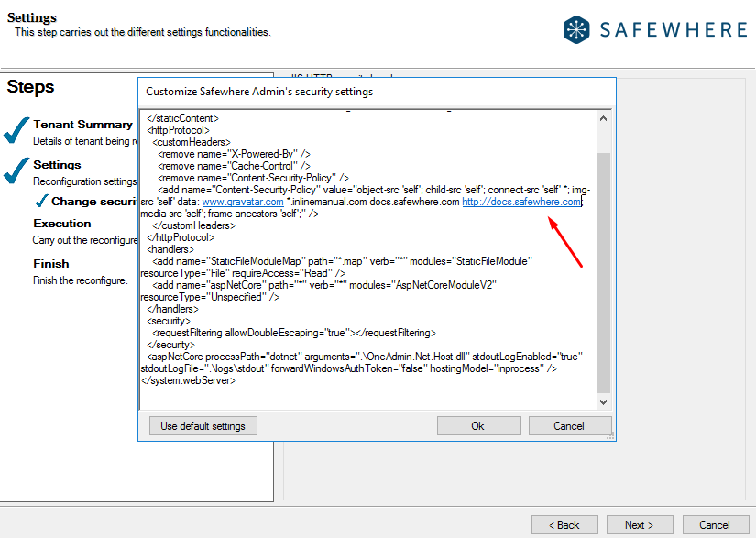Confirm the security settings with Ok
Image resolution: width=756 pixels, height=538 pixels.
coord(477,426)
